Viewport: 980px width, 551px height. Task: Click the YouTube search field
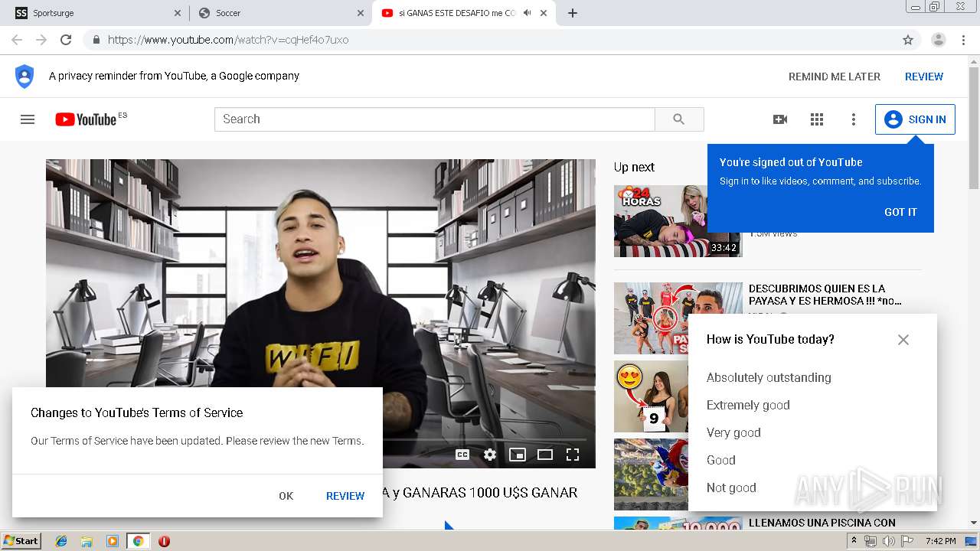(435, 119)
